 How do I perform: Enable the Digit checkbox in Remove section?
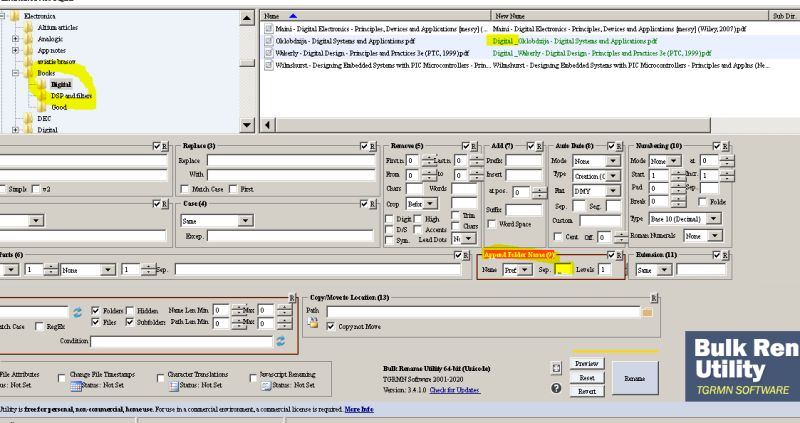(389, 219)
